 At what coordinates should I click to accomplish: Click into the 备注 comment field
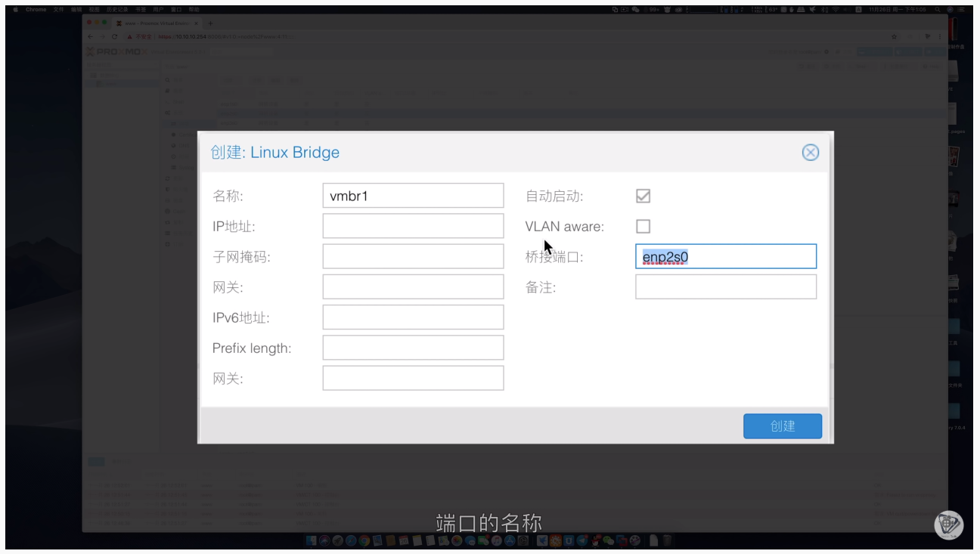[x=726, y=286]
